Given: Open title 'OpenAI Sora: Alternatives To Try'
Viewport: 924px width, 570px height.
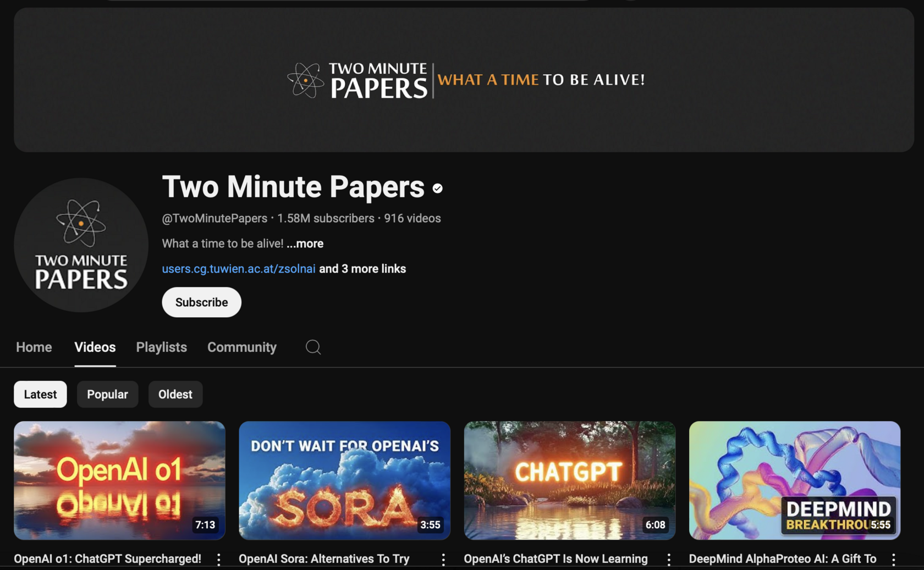Looking at the screenshot, I should [x=324, y=559].
